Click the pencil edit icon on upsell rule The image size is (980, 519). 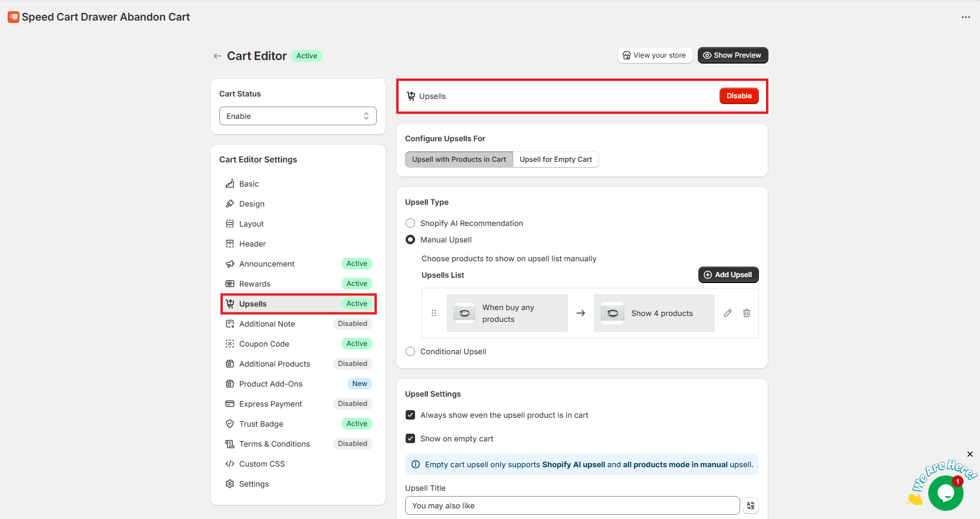click(728, 313)
